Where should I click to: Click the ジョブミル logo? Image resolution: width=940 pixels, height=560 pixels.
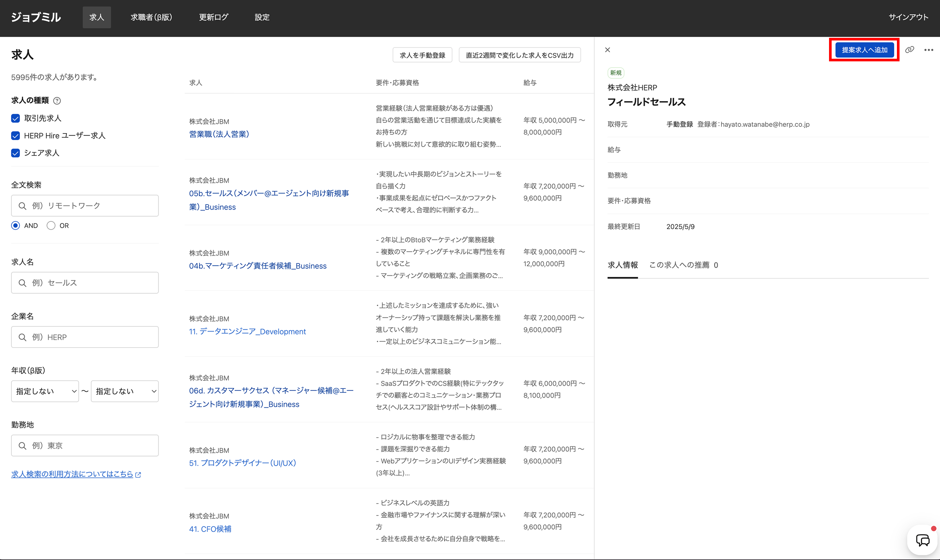click(36, 17)
